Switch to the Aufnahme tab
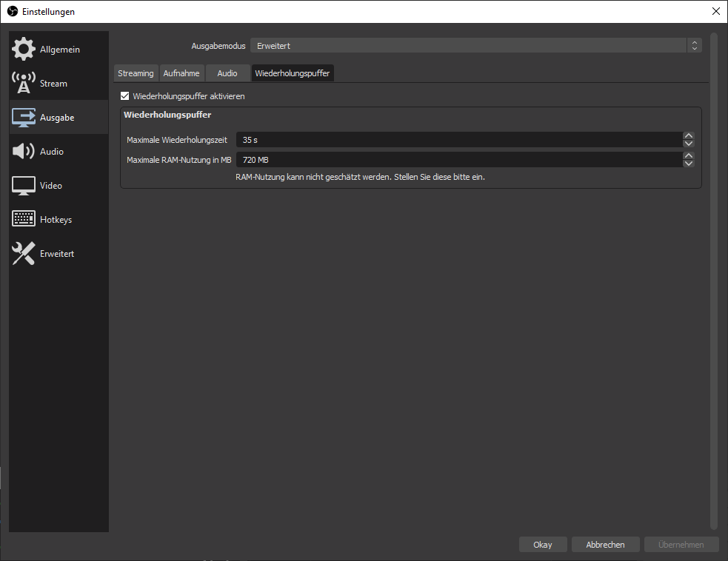Screen dimensions: 728x561 click(181, 73)
